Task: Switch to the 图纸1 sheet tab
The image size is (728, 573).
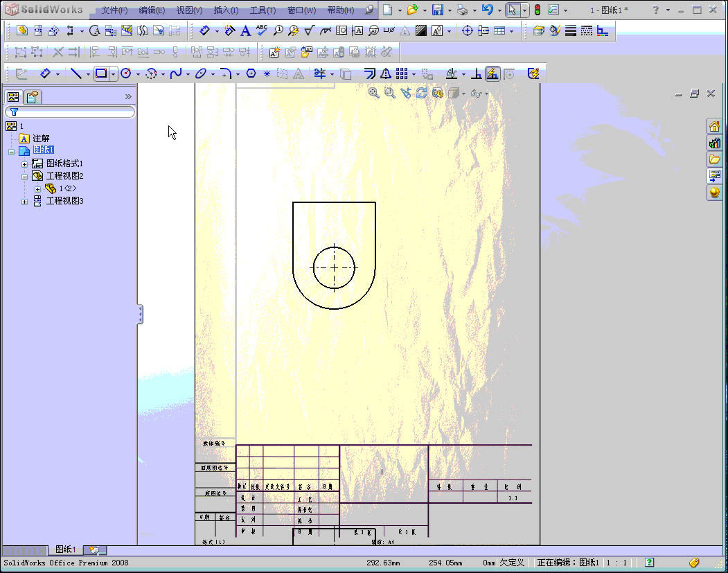Action: click(x=66, y=549)
